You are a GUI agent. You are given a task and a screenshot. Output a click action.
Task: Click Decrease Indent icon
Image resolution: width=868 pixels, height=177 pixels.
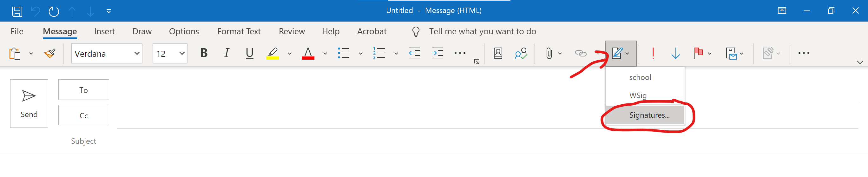(x=414, y=53)
